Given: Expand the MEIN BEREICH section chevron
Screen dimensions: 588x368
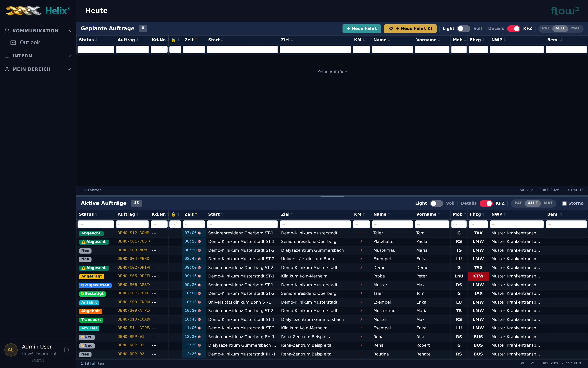Looking at the screenshot, I should coord(69,69).
